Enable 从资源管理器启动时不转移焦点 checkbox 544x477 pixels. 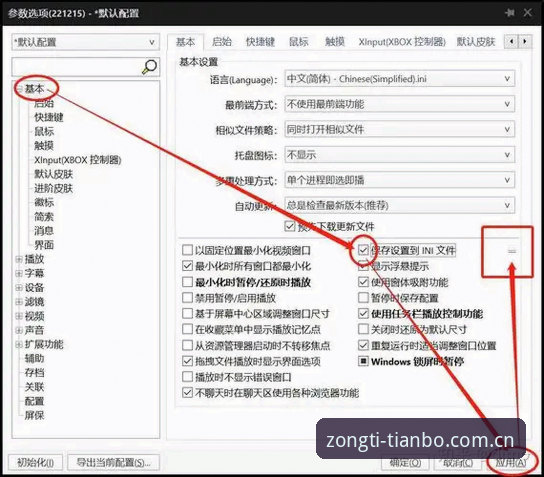[x=187, y=345]
